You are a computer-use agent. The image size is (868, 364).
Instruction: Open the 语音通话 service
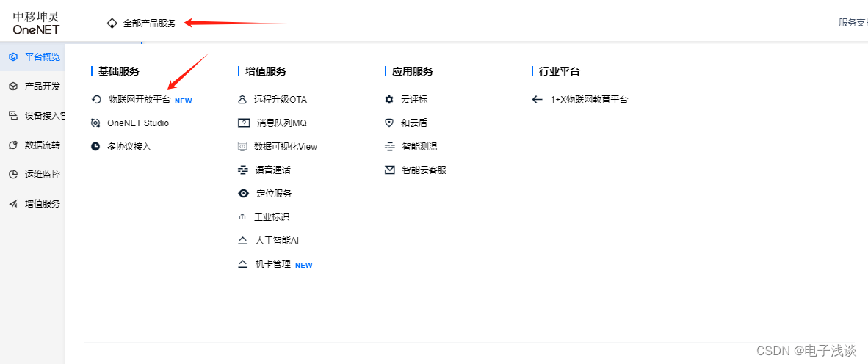[273, 170]
